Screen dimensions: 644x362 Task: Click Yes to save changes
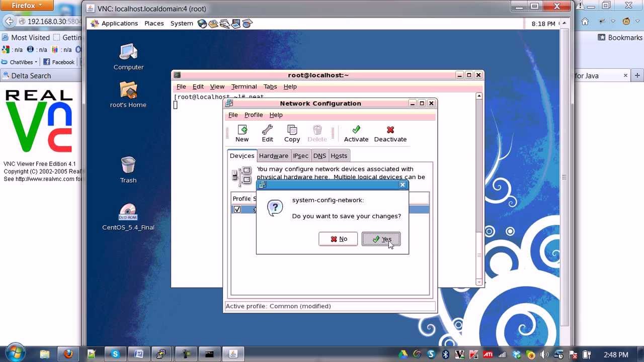(x=381, y=239)
